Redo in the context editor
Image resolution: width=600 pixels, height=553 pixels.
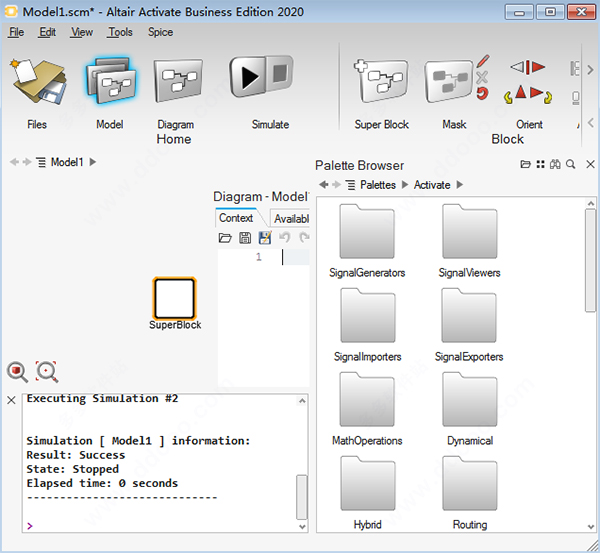click(305, 237)
